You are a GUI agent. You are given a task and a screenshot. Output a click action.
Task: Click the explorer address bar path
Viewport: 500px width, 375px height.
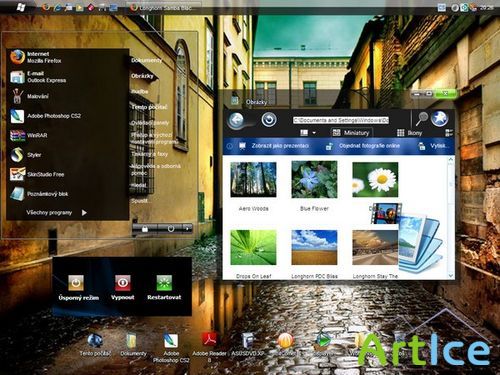[341, 120]
